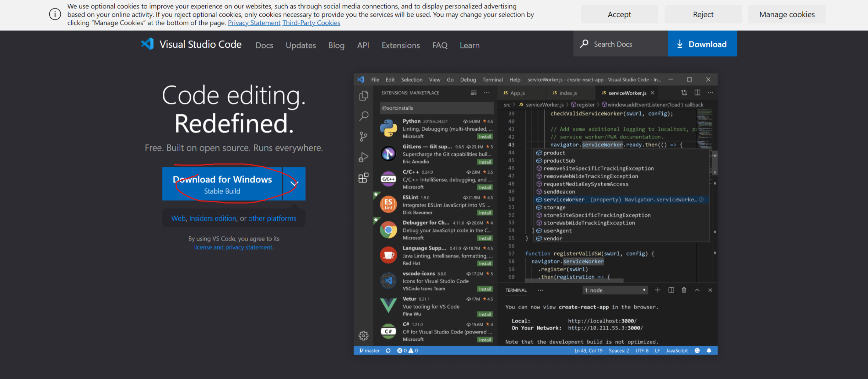Click the split editor icon
Image resolution: width=868 pixels, height=379 pixels.
click(697, 93)
